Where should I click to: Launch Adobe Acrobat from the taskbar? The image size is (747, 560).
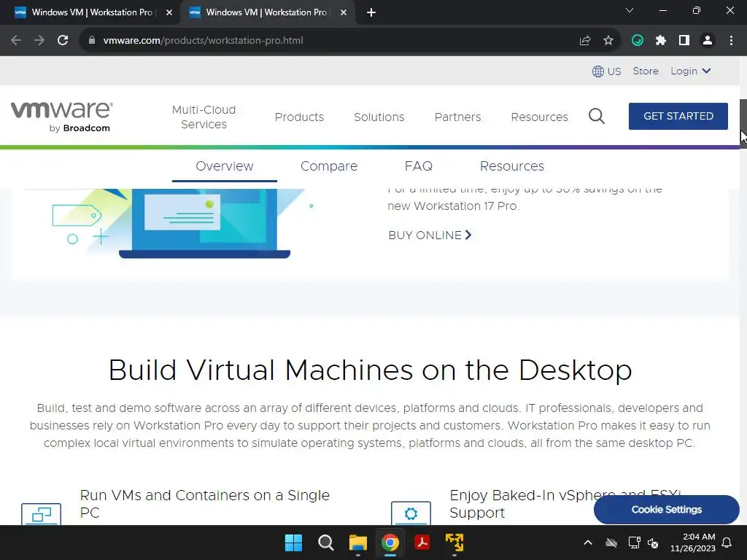tap(422, 542)
